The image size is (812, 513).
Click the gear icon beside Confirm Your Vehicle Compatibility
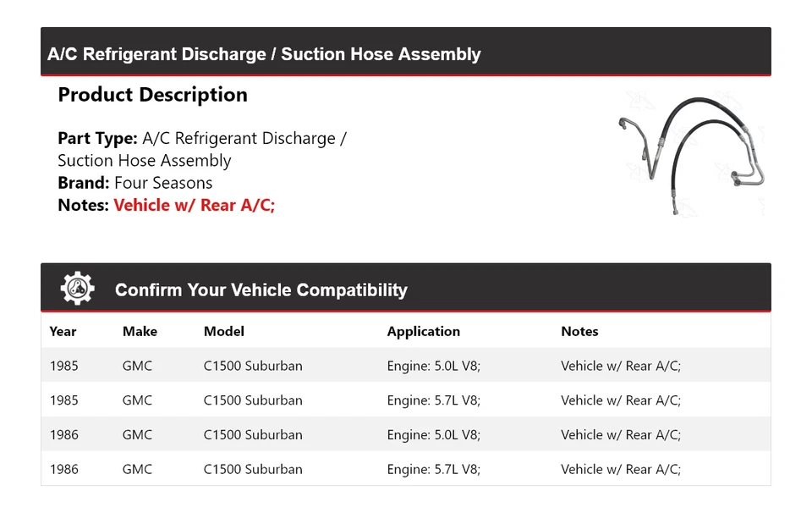(77, 290)
